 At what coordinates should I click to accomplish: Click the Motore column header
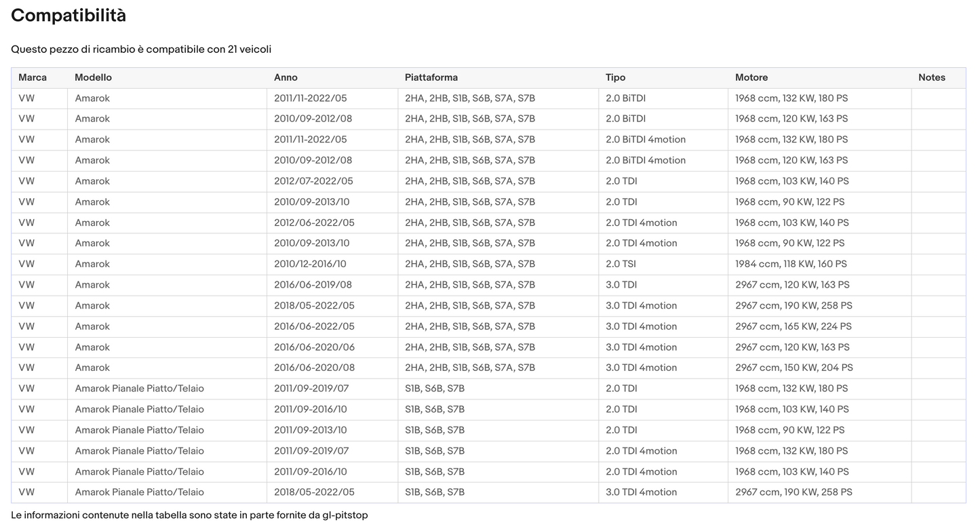coord(751,77)
